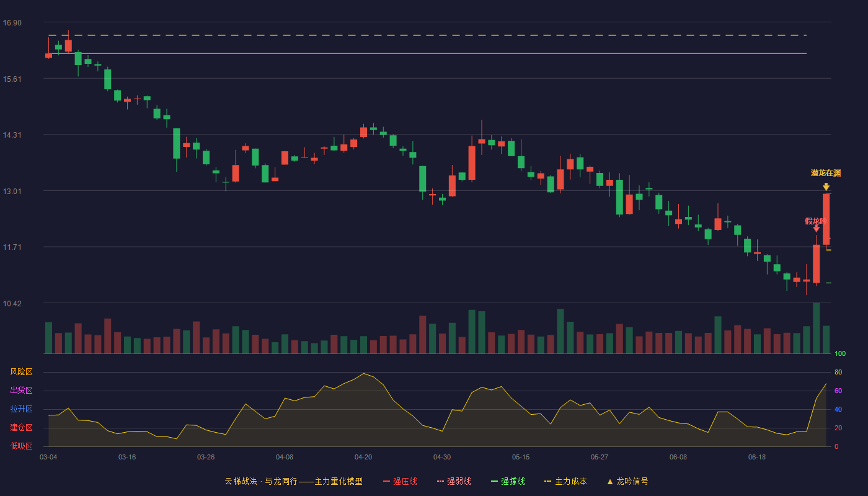The height and width of the screenshot is (496, 868).
Task: Click the yellow 潜龙在渊 signal arrow
Action: (x=826, y=187)
